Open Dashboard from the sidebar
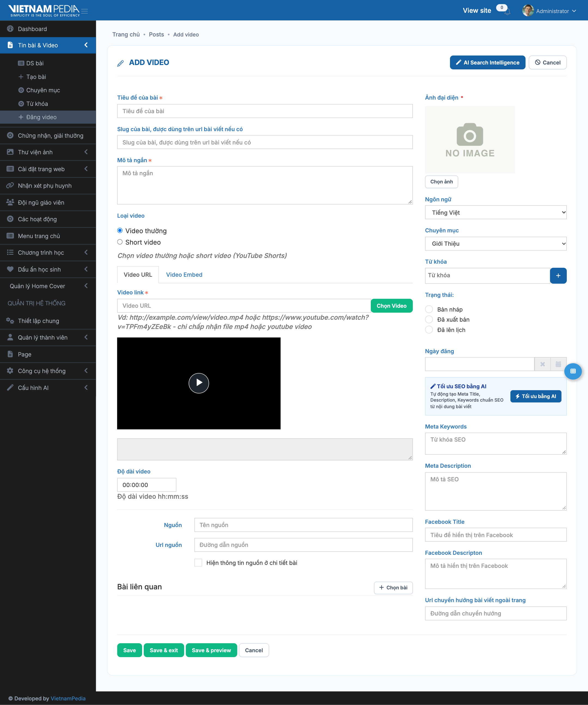588x705 pixels. pos(48,29)
